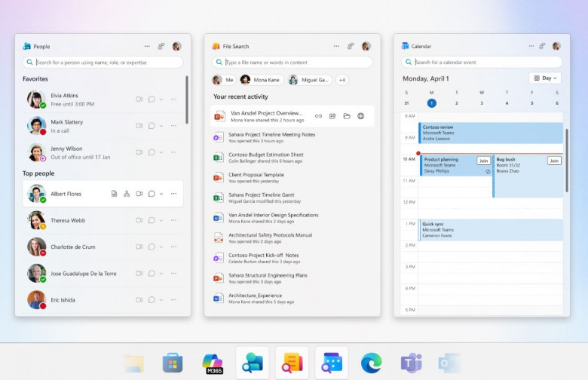
Task: Join the Bug bash meeting
Action: tap(554, 161)
